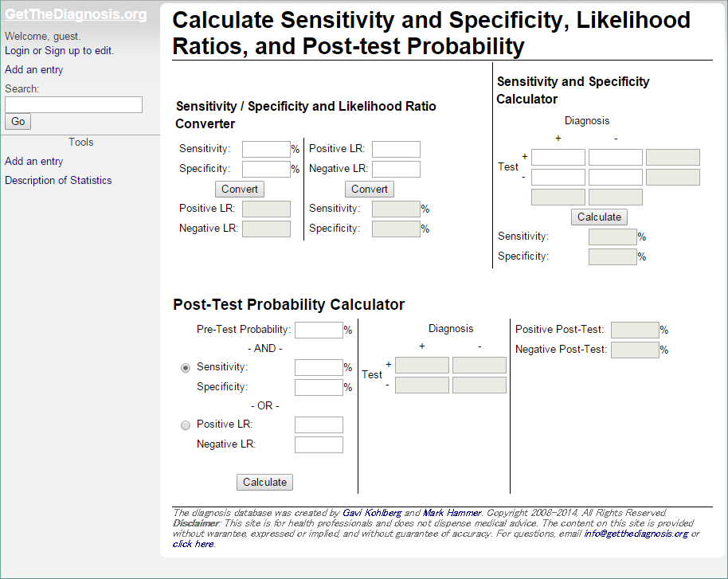Focus the sidebar Search text box
The image size is (728, 579).
pyautogui.click(x=73, y=105)
